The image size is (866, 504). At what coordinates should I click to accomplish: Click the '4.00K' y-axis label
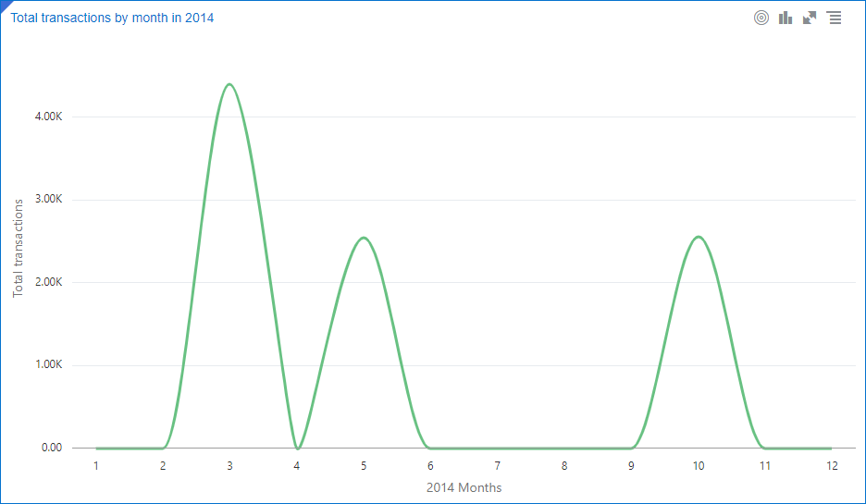coord(46,117)
